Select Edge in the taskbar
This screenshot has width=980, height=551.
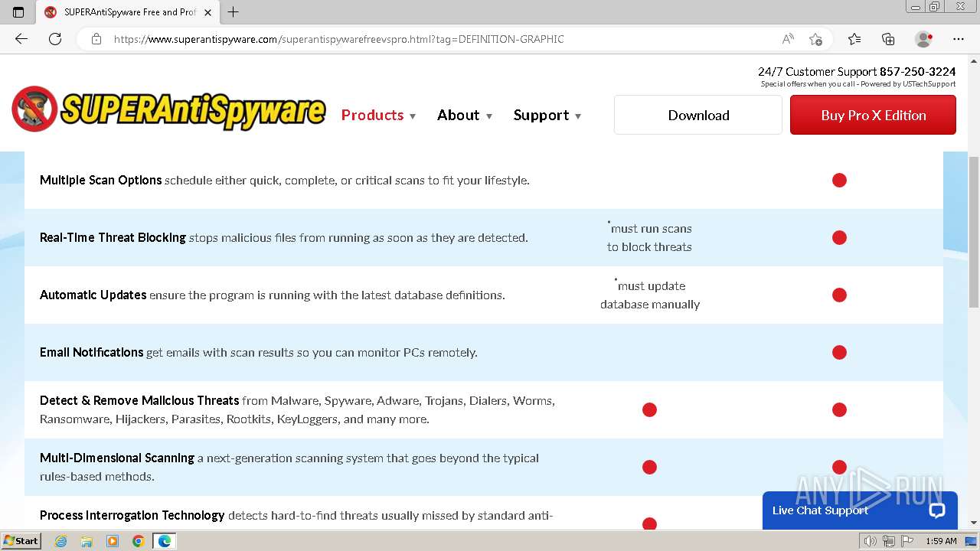pyautogui.click(x=165, y=541)
